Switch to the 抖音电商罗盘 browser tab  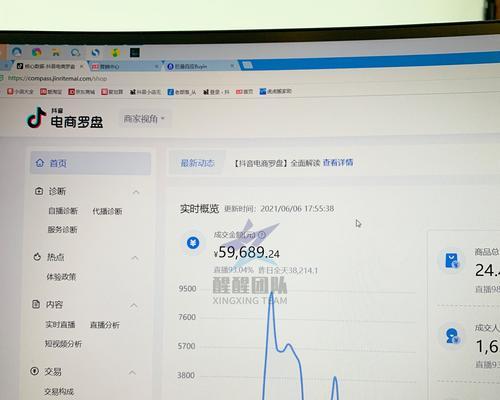click(x=49, y=66)
